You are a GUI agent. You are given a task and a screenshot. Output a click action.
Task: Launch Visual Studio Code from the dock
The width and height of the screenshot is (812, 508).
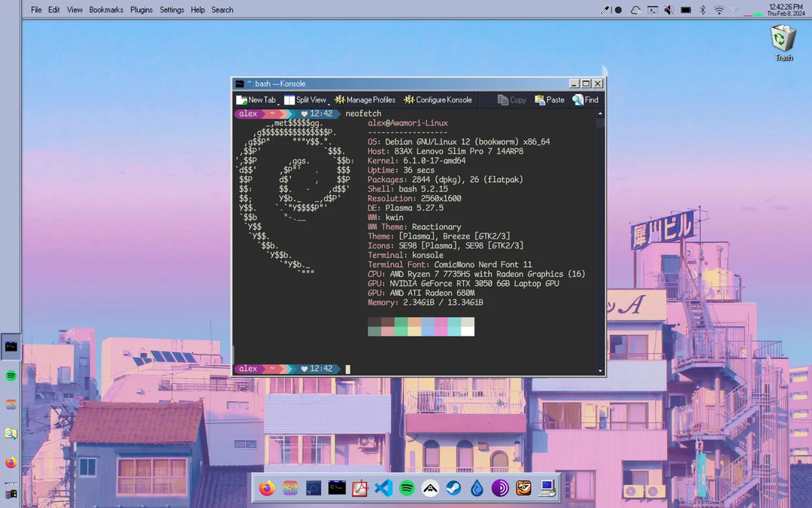click(383, 488)
